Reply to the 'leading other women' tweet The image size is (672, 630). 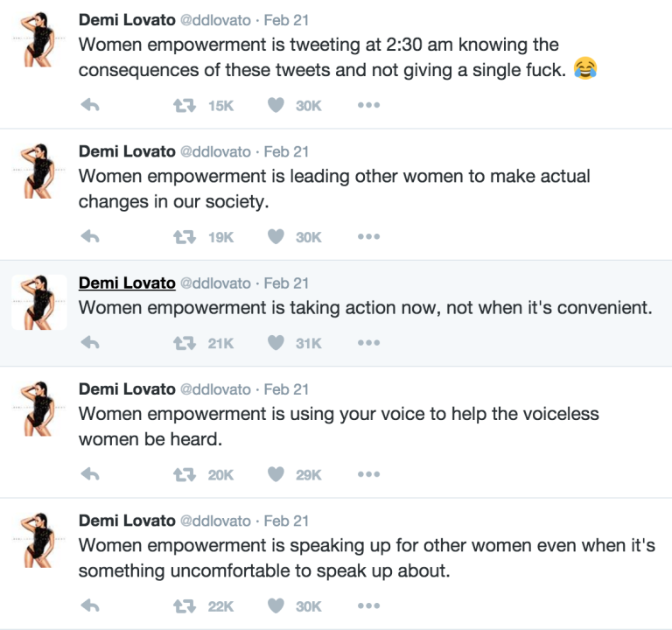tap(89, 236)
